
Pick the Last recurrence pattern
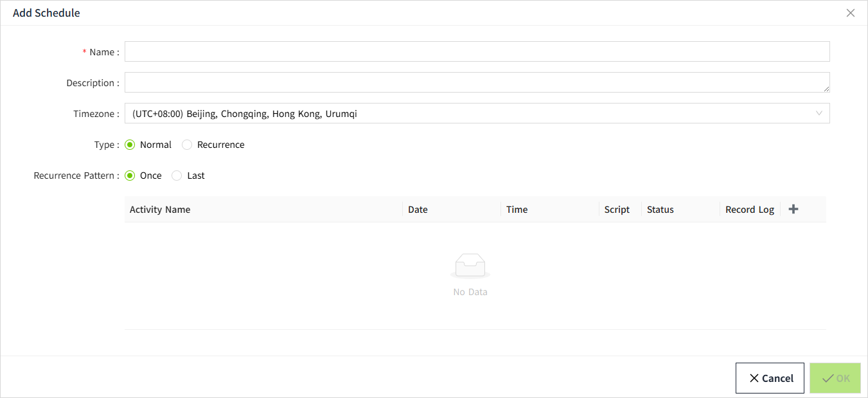click(177, 176)
